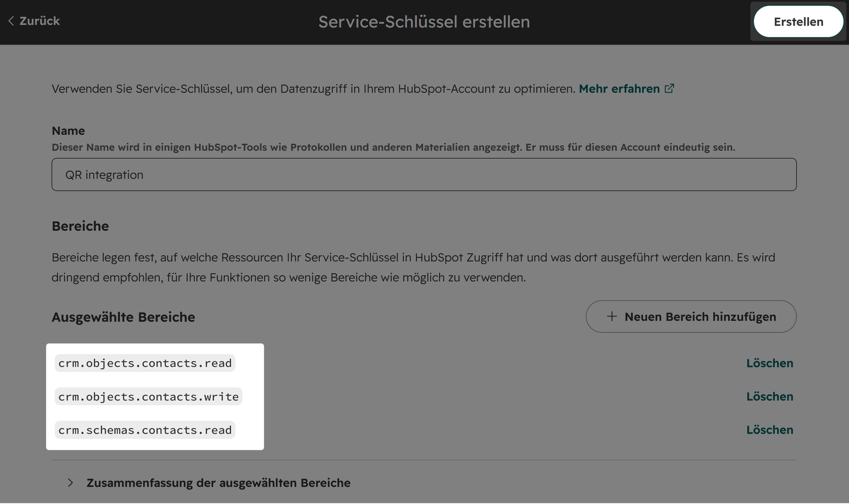Delete crm.objects.contacts.write via Löschen
Image resolution: width=849 pixels, height=504 pixels.
click(769, 397)
